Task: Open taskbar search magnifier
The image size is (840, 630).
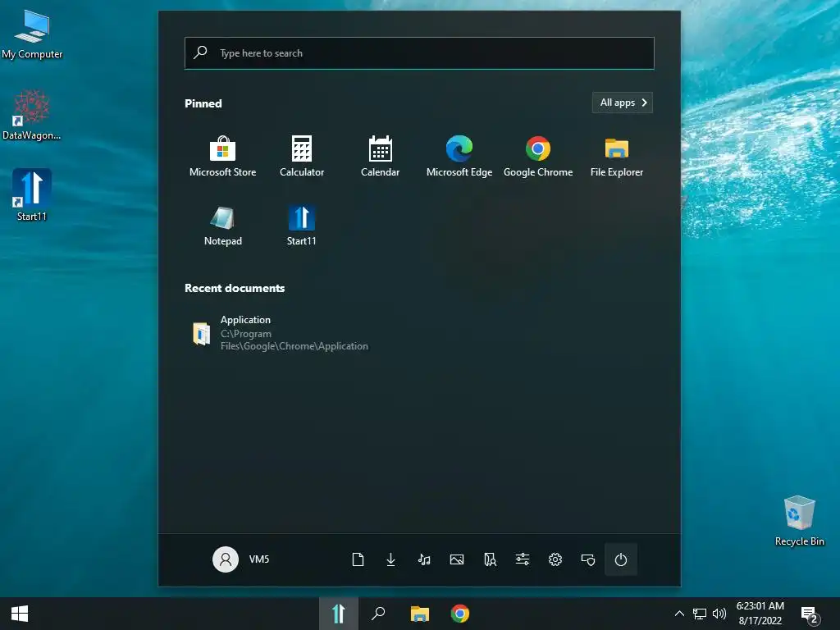Action: click(378, 614)
